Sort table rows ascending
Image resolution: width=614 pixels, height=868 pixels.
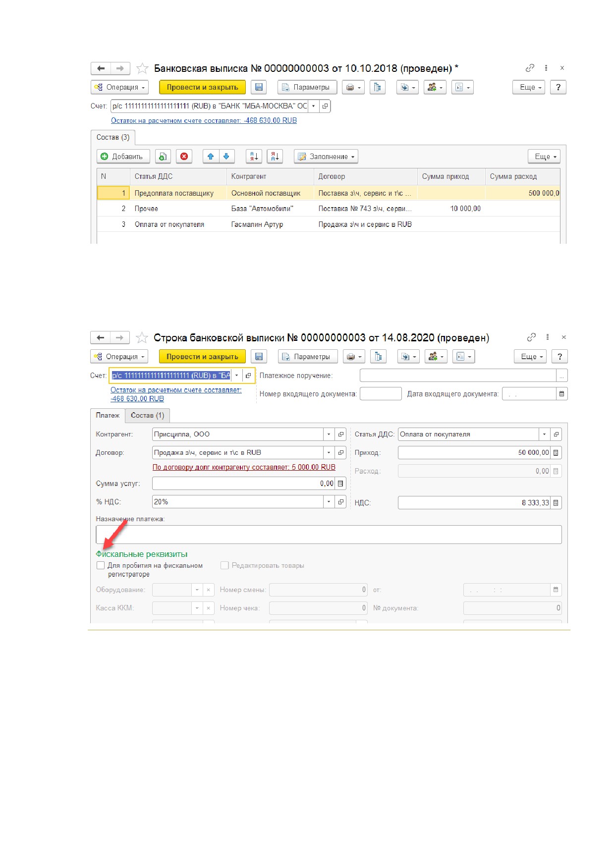point(254,157)
